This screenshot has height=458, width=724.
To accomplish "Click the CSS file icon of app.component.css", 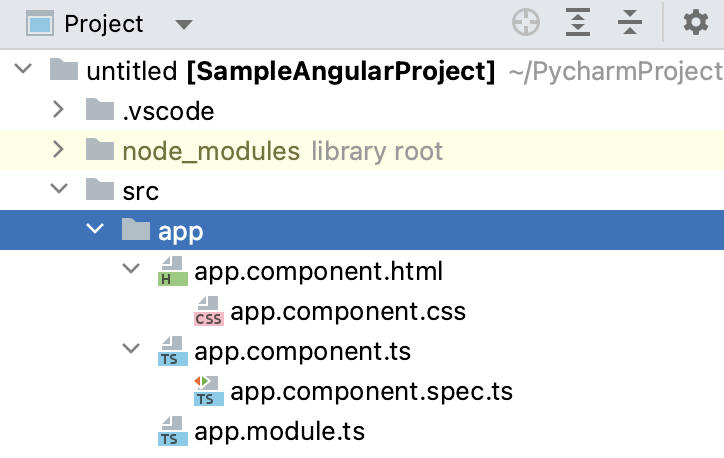I will (208, 312).
